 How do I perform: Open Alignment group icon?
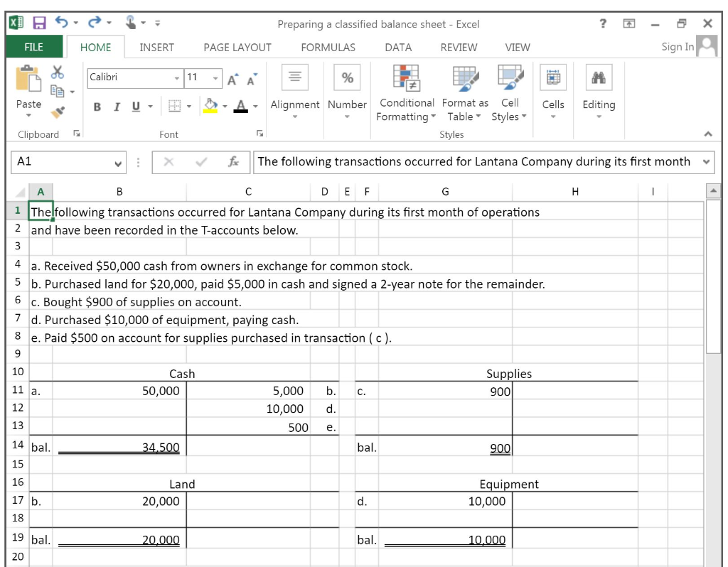coord(295,77)
